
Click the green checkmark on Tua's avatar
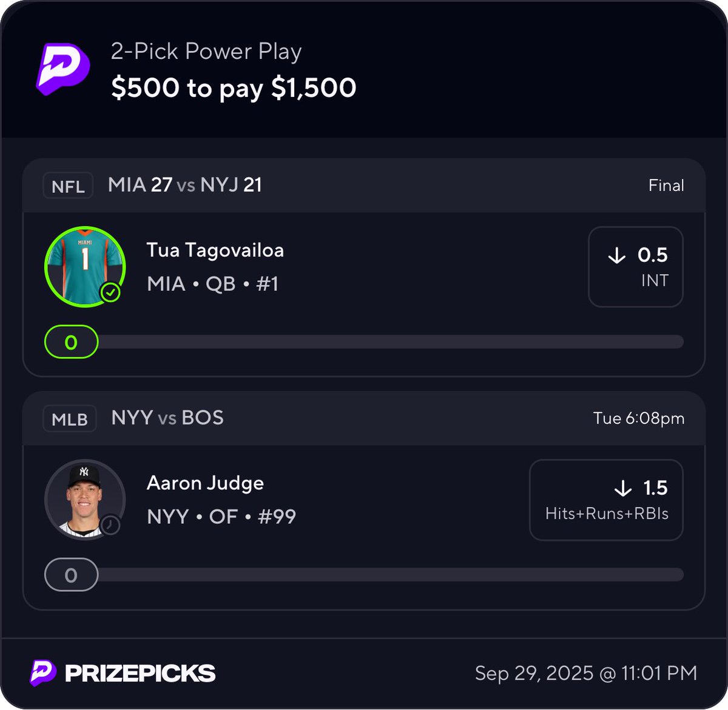[110, 293]
